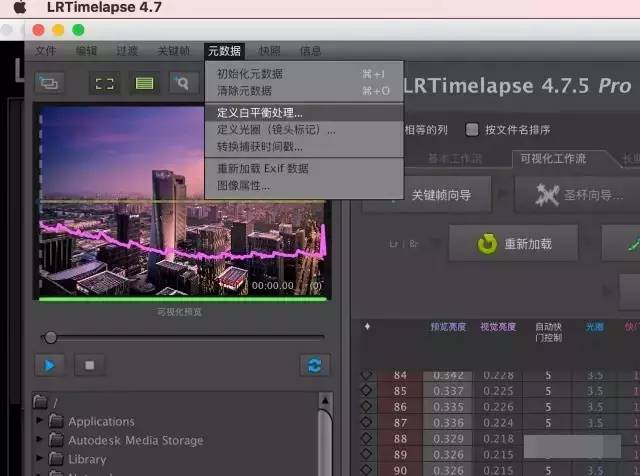Expand the Autodesk Media Storage folder
Viewport: 640px width, 476px height.
[41, 440]
